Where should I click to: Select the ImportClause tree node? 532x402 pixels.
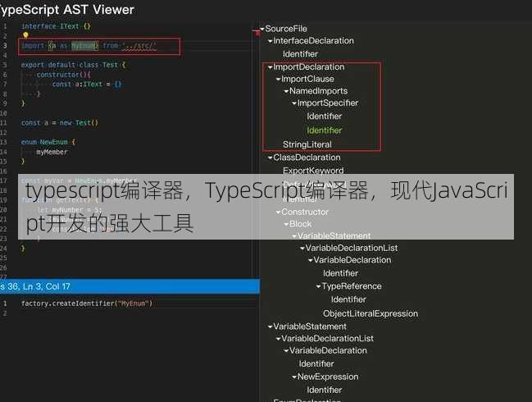pyautogui.click(x=307, y=79)
